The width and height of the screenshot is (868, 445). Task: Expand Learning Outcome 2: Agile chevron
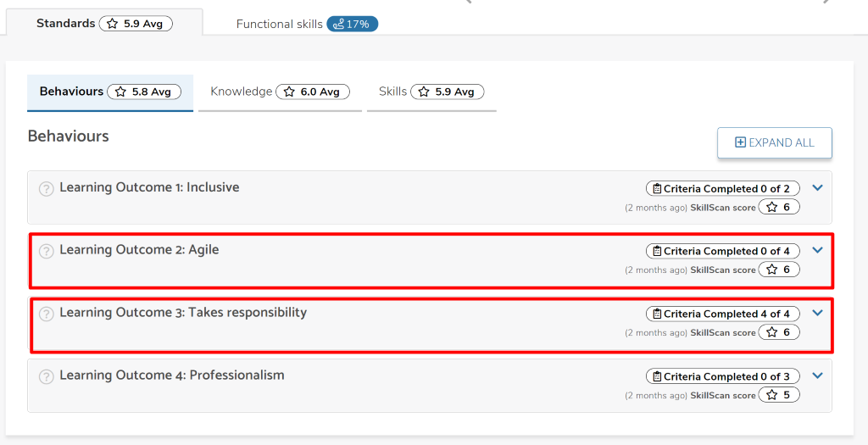(817, 250)
